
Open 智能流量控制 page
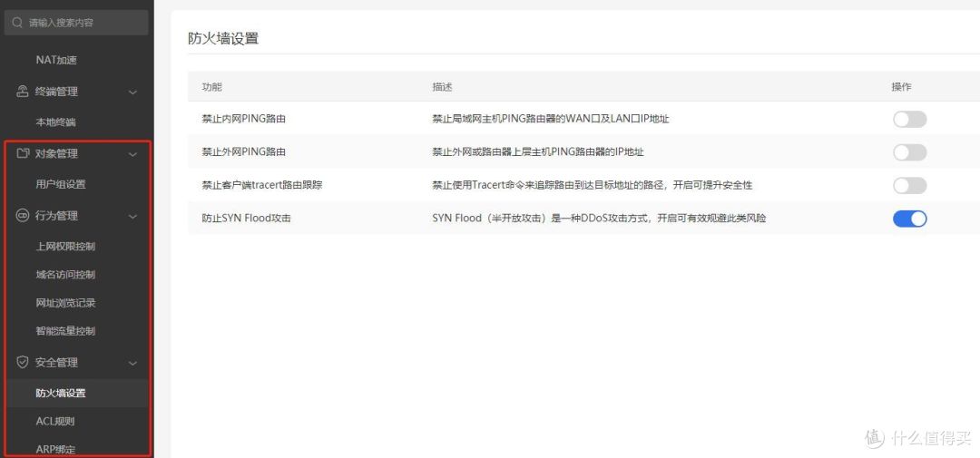(65, 331)
